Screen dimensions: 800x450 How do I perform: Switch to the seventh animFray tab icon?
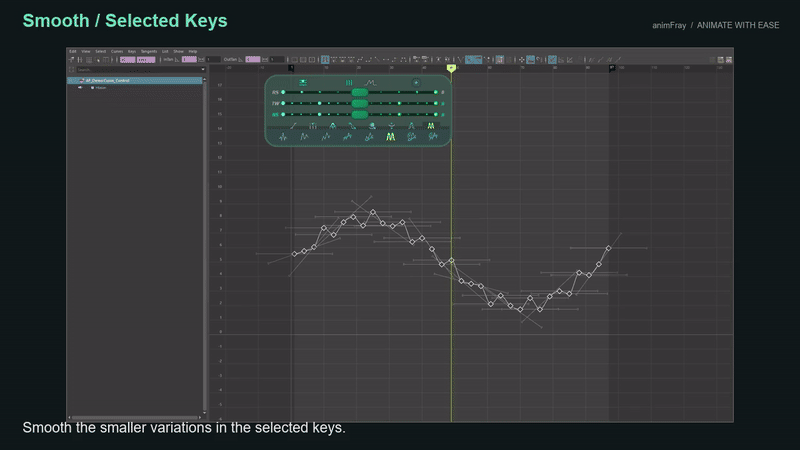411,126
